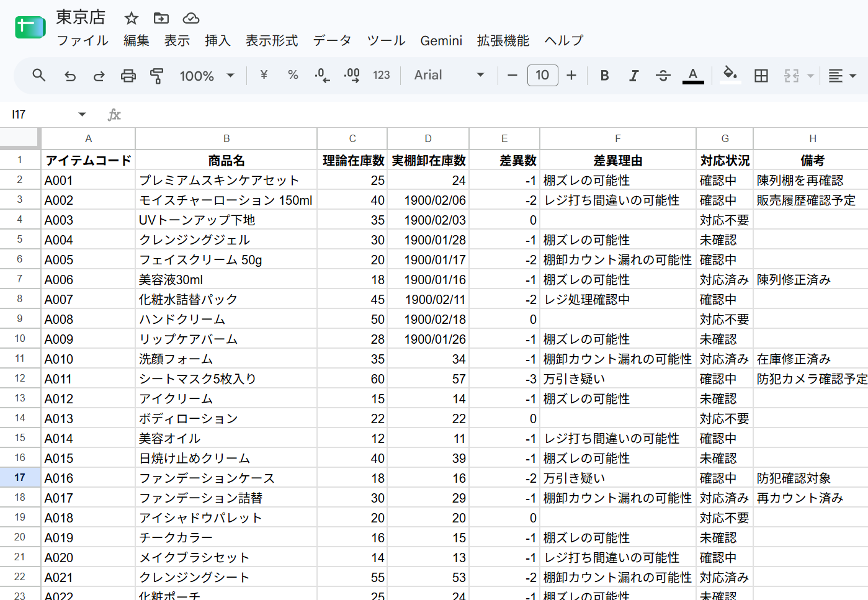The width and height of the screenshot is (868, 600).
Task: Open the fill color picker
Action: (x=730, y=75)
